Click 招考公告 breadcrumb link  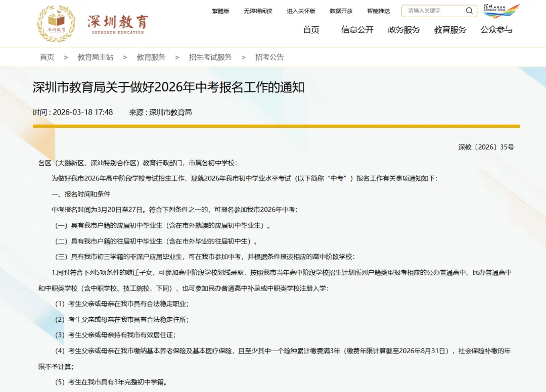[x=269, y=57]
